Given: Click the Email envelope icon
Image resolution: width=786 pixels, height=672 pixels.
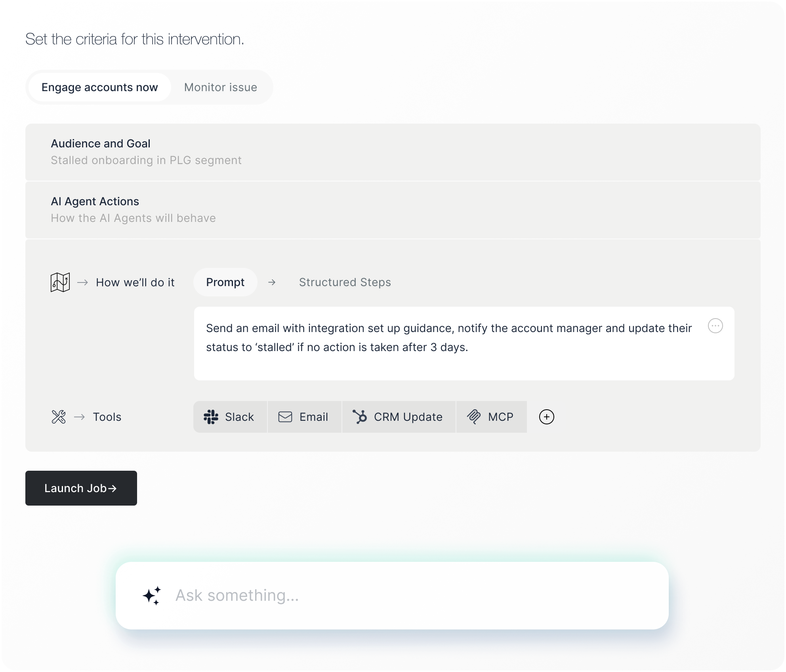Looking at the screenshot, I should (x=285, y=417).
